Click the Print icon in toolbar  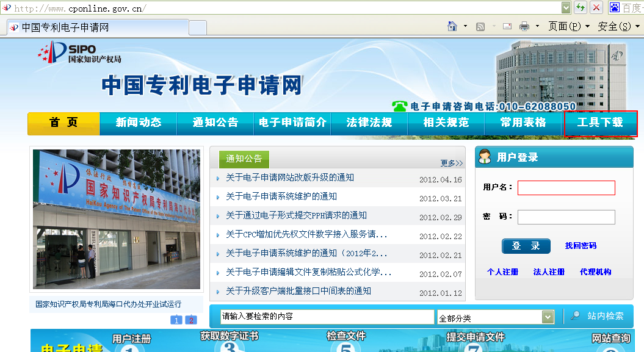[x=524, y=26]
